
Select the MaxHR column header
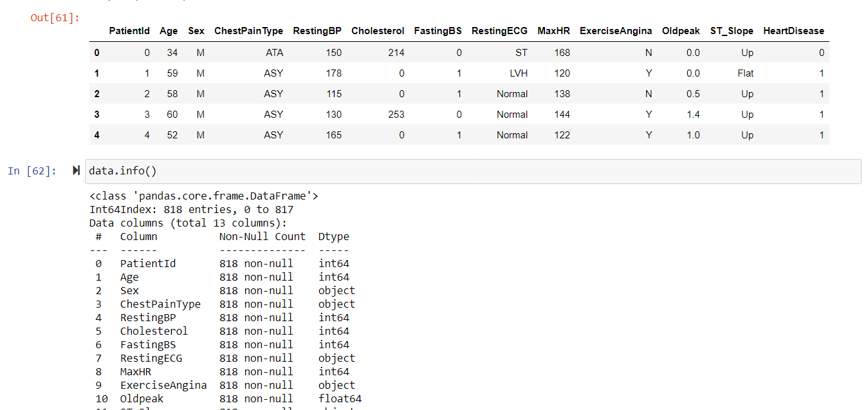pyautogui.click(x=553, y=30)
